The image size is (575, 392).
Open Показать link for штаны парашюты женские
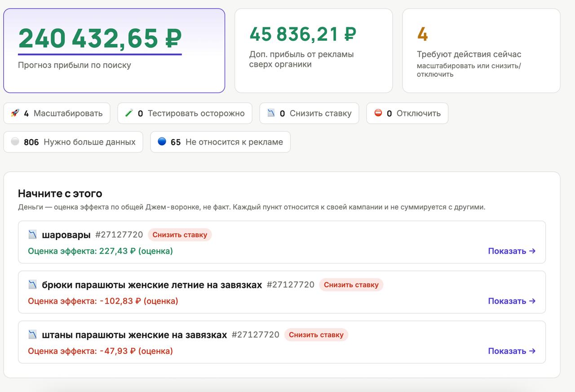(512, 351)
